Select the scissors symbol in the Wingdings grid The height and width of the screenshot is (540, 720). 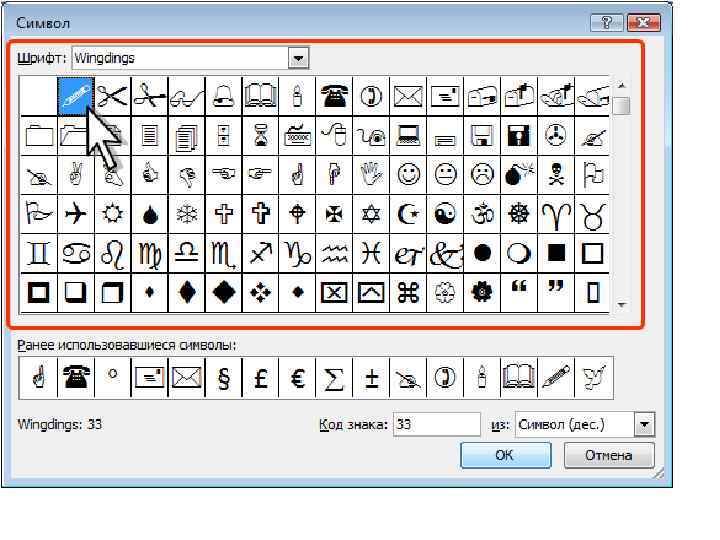(x=112, y=96)
